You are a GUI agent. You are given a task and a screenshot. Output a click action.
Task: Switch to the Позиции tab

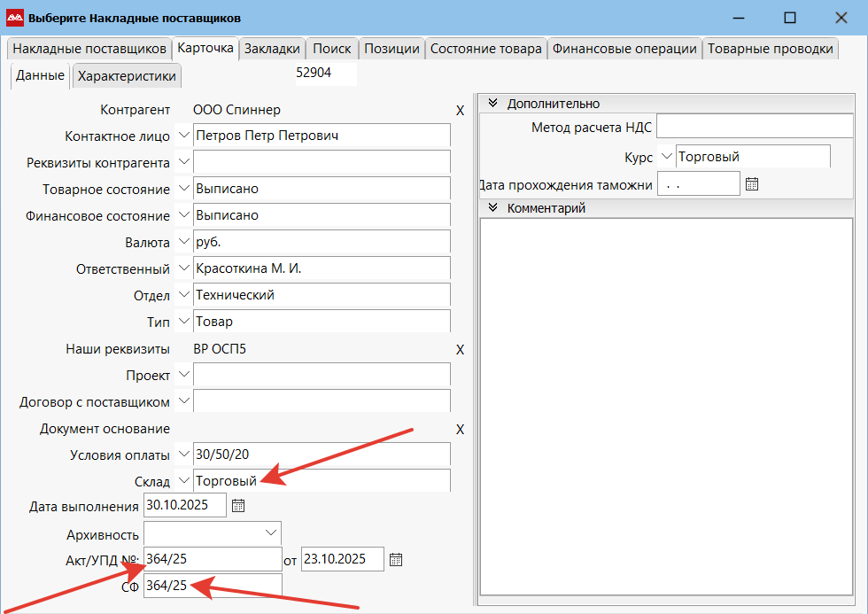[391, 49]
